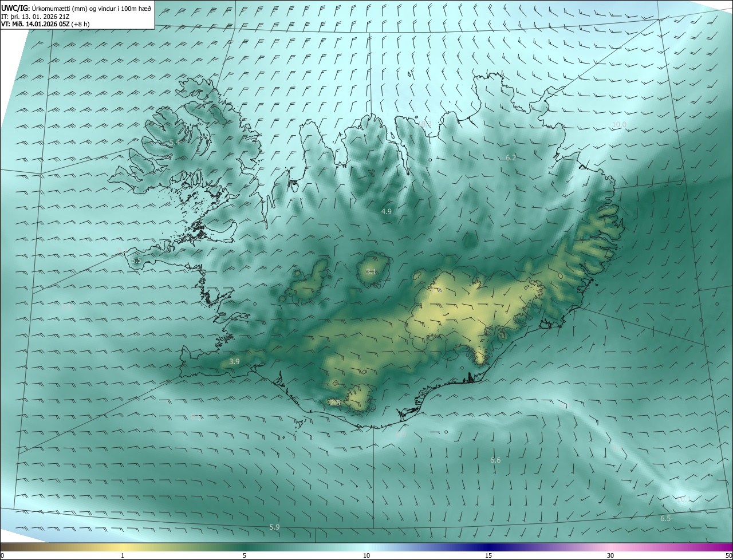Viewport: 733px width, 560px height.
Task: Click the '5' tick on the colour scale
Action: (x=245, y=555)
